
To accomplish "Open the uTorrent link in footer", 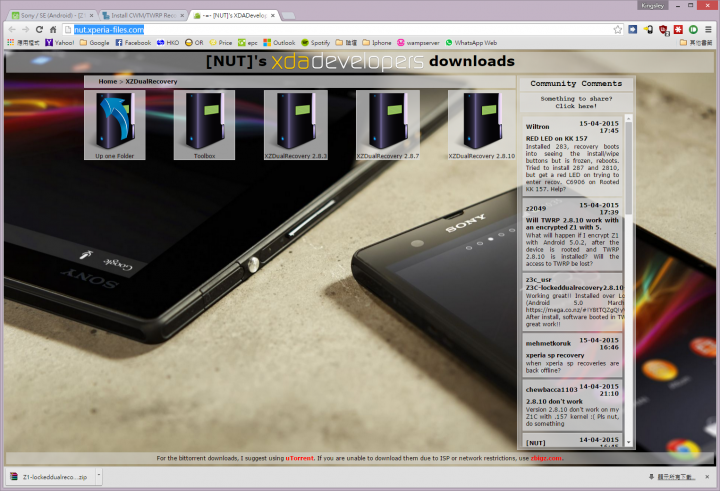I will pos(300,458).
